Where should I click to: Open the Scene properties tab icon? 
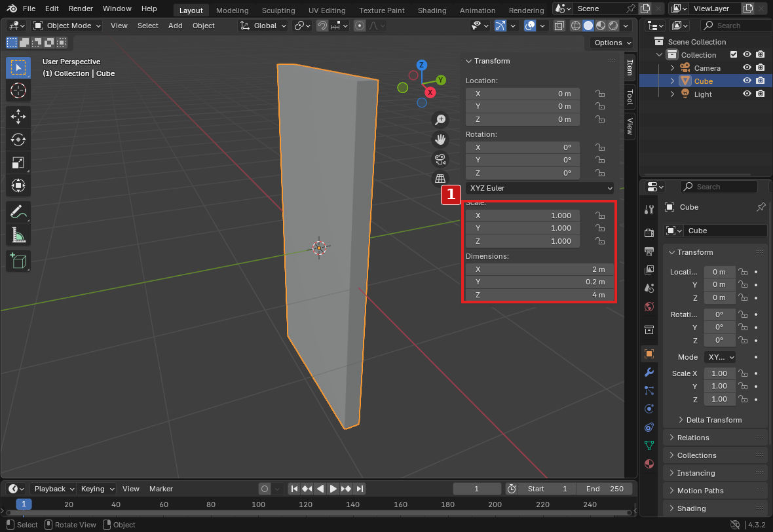[649, 288]
